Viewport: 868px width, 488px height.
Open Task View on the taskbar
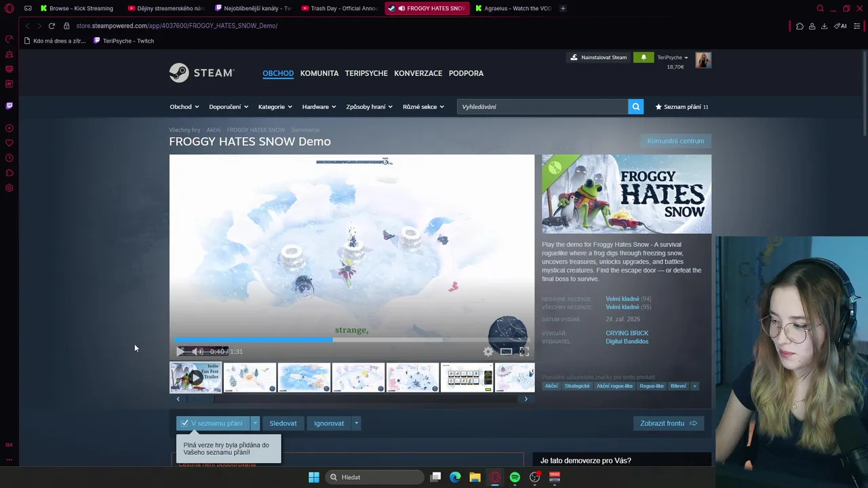(x=435, y=477)
